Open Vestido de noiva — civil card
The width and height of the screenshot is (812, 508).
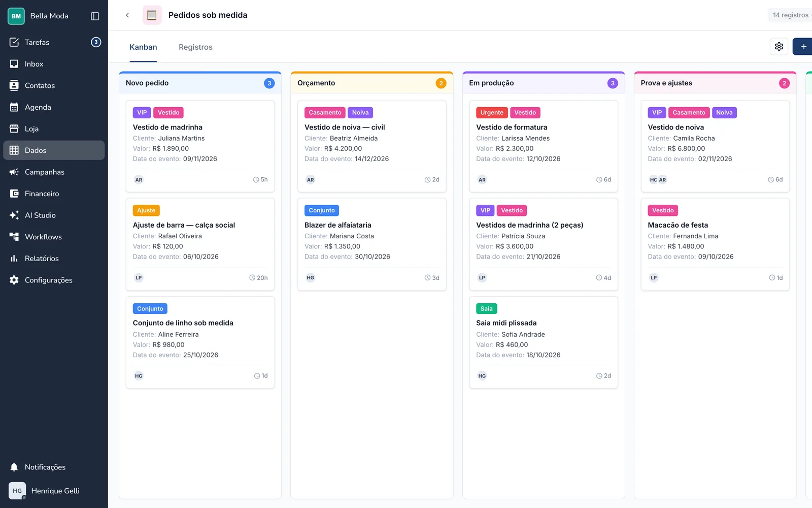371,146
